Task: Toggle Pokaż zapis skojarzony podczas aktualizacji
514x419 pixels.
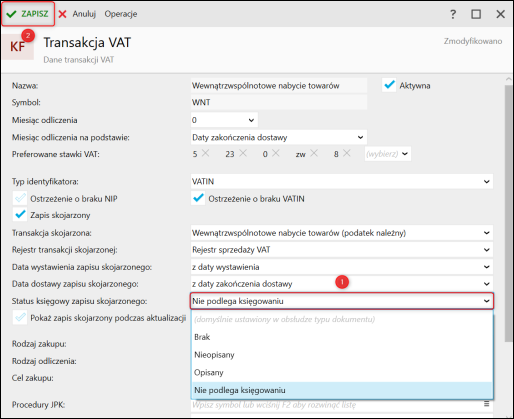Action: click(x=20, y=318)
